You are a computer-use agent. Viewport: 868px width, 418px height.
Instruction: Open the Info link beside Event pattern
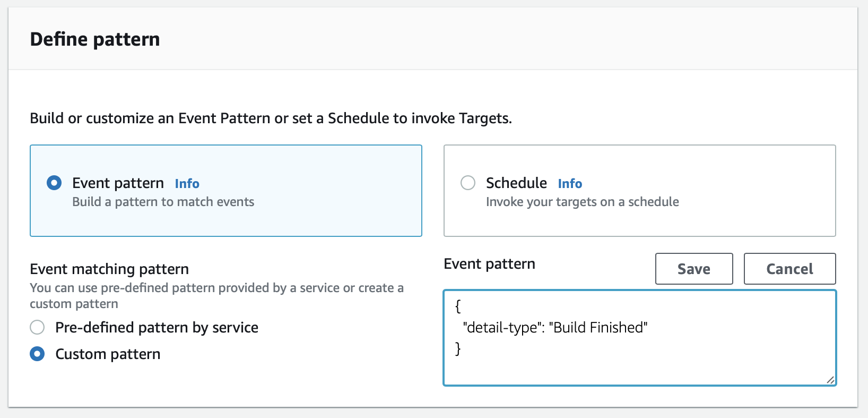187,183
